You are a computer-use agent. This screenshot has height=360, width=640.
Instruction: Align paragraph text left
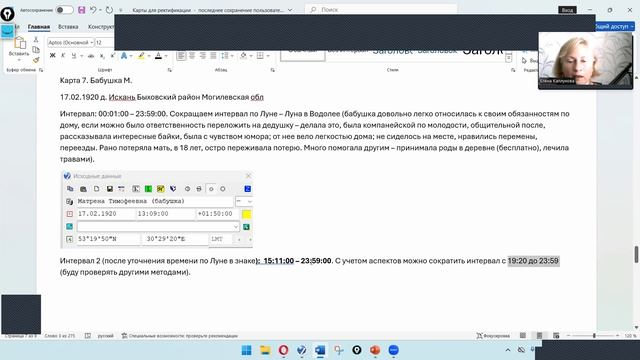coord(181,56)
